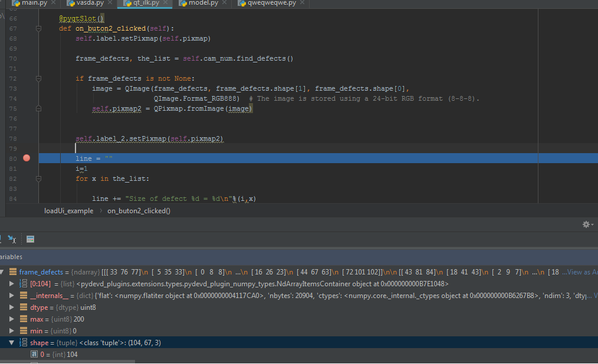Click the type icon beside dtype variable
Viewport: 598px width, 364px height.
pos(24,307)
